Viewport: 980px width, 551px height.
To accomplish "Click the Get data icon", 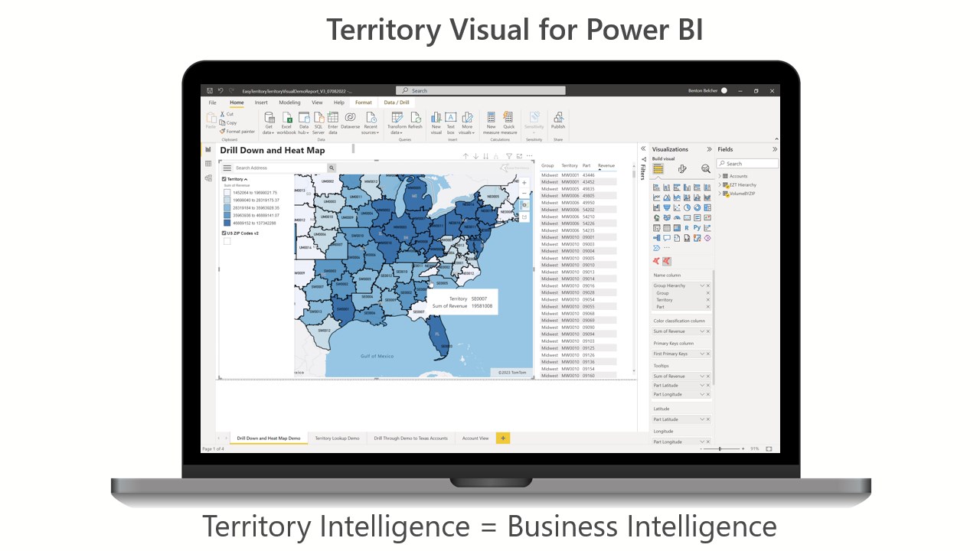I will pyautogui.click(x=269, y=117).
